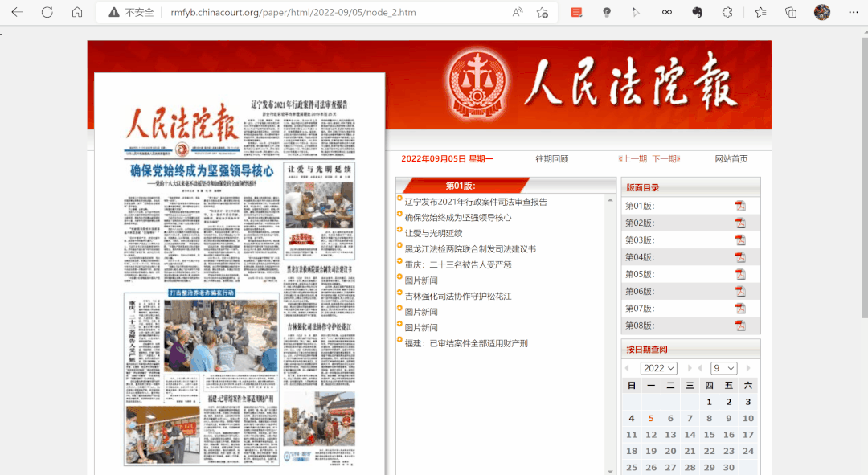Click 第07版 directory entry
This screenshot has height=475, width=868.
coord(640,309)
